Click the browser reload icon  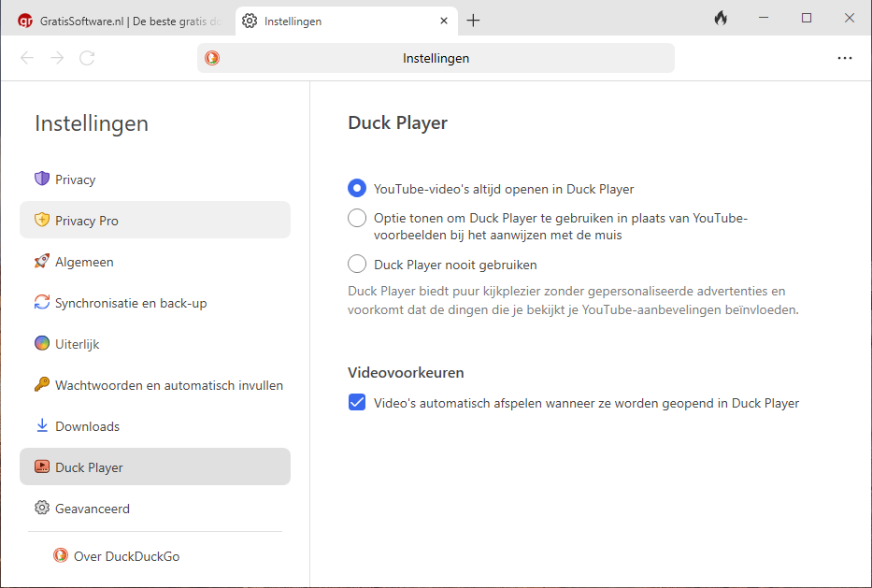(x=87, y=58)
